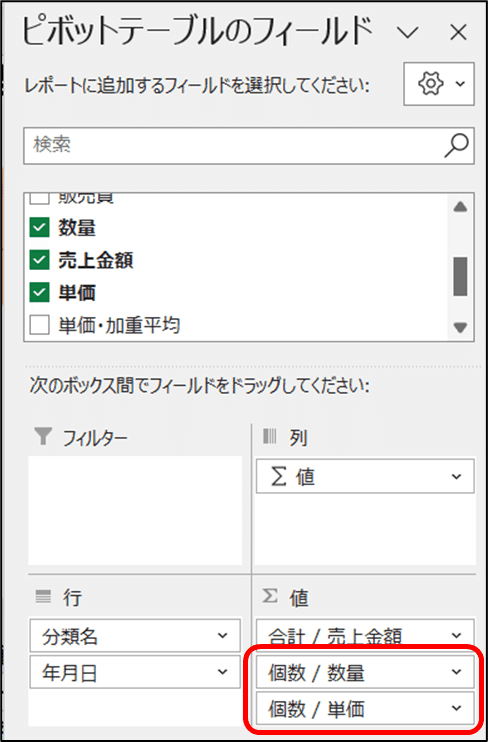Click the magnifier search icon
Viewport: 488px width, 742px height.
(457, 145)
